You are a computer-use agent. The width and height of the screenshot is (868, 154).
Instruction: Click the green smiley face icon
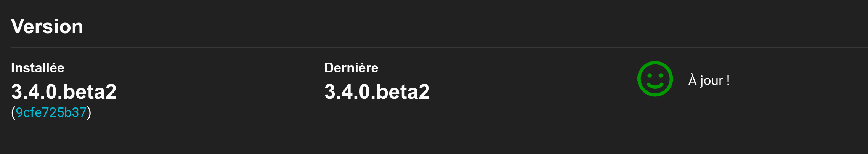[x=655, y=79]
